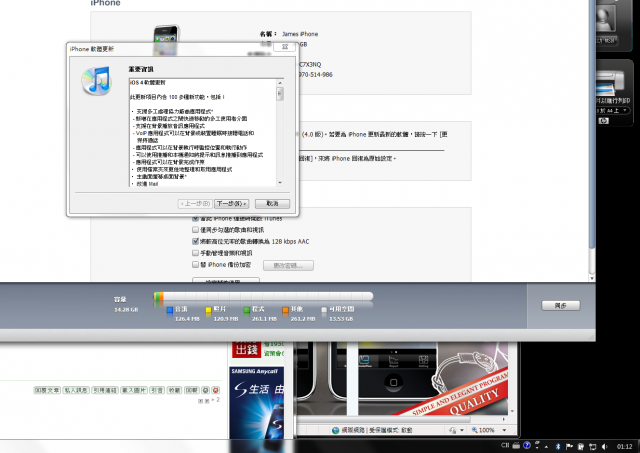
Task: Click 回報 button in forum page
Action: (191, 391)
